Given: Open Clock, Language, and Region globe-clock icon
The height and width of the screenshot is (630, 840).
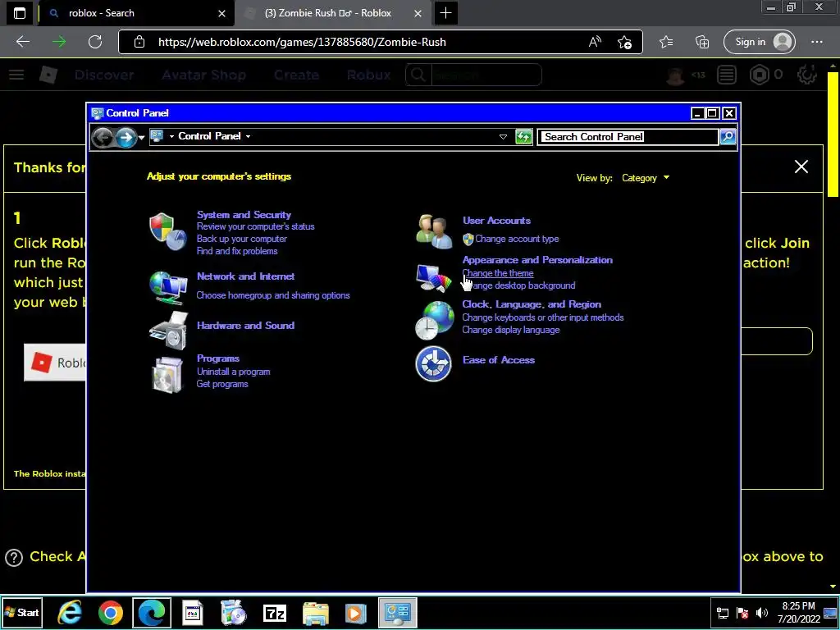Looking at the screenshot, I should click(x=435, y=321).
